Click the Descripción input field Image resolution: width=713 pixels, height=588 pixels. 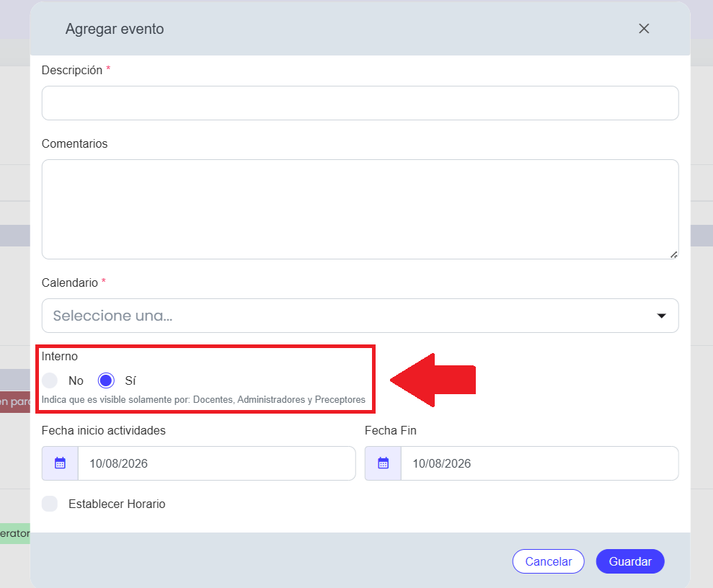(360, 103)
